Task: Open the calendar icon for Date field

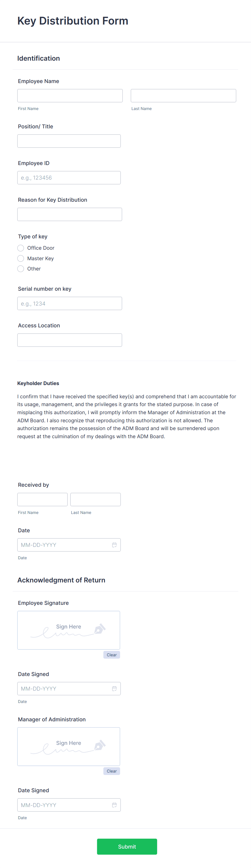Action: click(114, 544)
